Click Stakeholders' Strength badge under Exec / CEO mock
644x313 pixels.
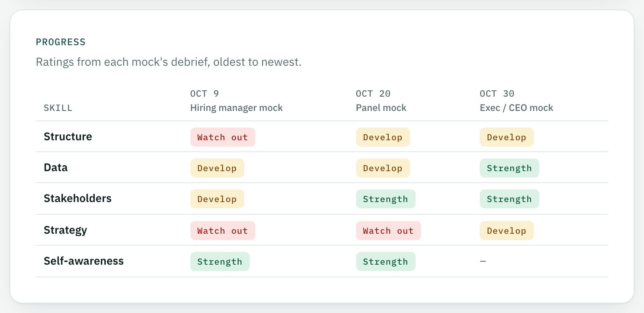click(510, 199)
